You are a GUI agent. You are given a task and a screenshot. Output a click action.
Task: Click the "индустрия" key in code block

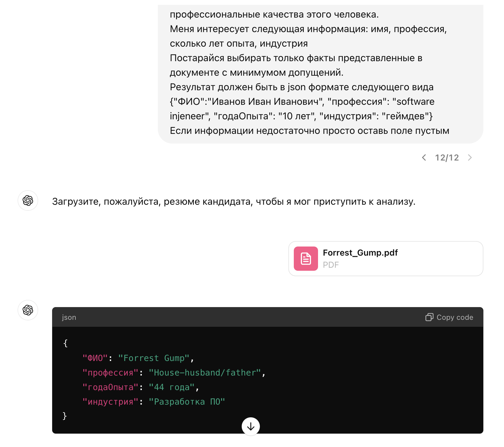tap(110, 402)
